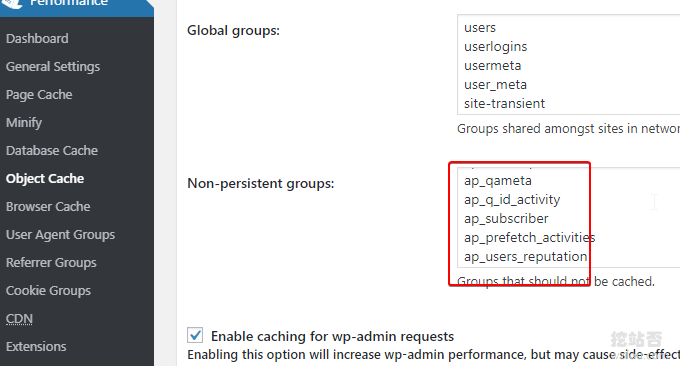Click the Performance header label in sidebar
Screen dimensions: 680x366
[x=69, y=3]
